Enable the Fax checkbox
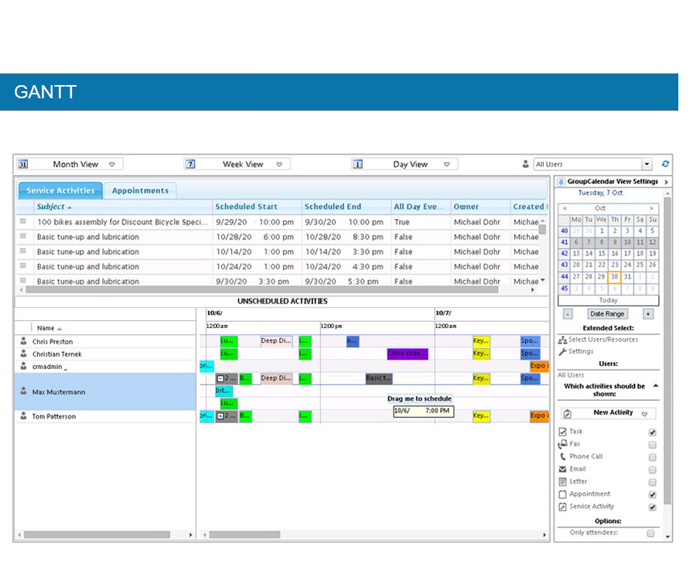Image resolution: width=700 pixels, height=588 pixels. tap(652, 445)
